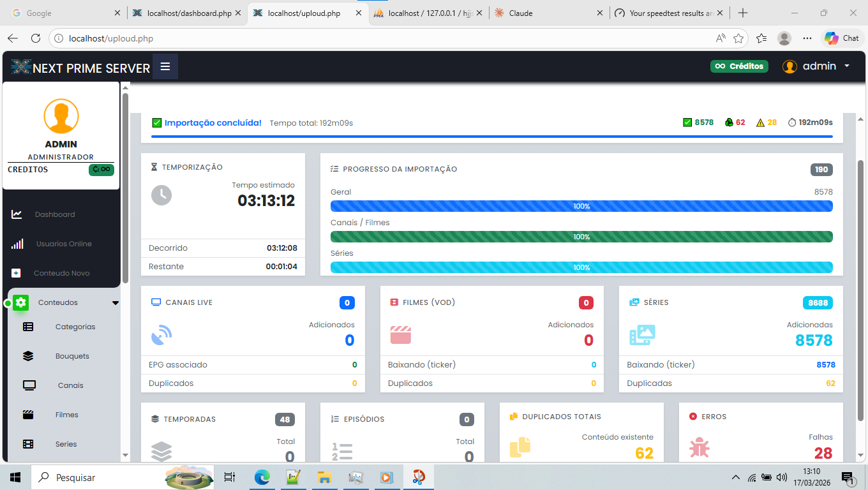Click the Séries images icon in card
Screen dimensions: 868x490
point(642,335)
